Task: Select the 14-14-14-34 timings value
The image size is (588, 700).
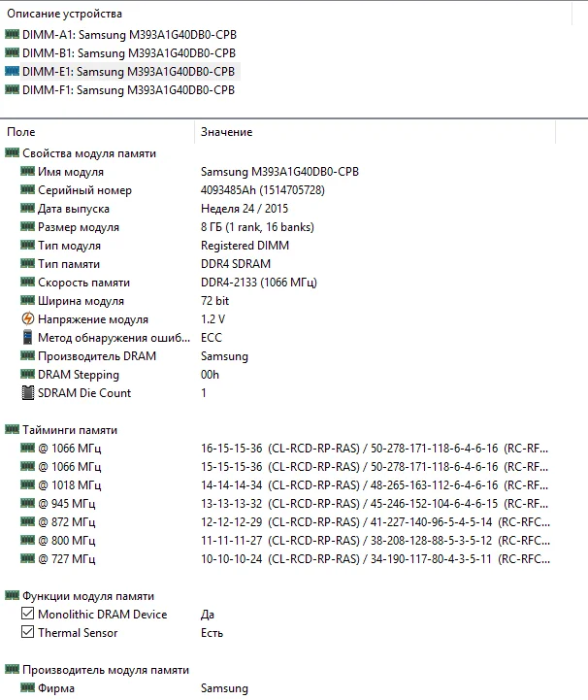Action: pyautogui.click(x=375, y=485)
